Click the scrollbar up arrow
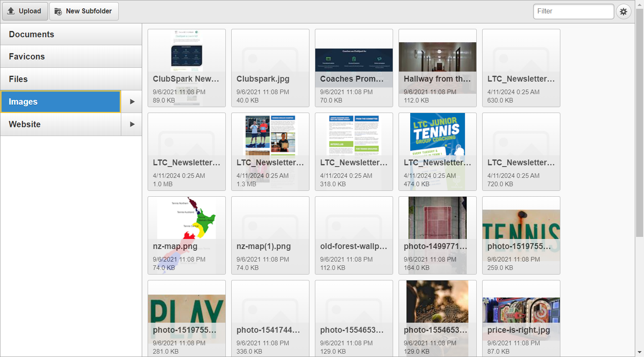 click(639, 4)
